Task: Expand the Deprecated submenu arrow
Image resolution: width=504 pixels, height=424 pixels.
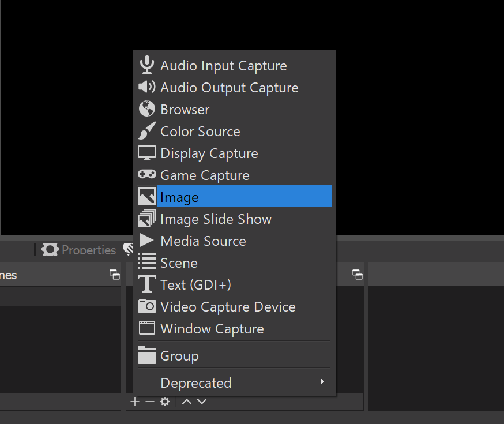Action: pos(322,382)
